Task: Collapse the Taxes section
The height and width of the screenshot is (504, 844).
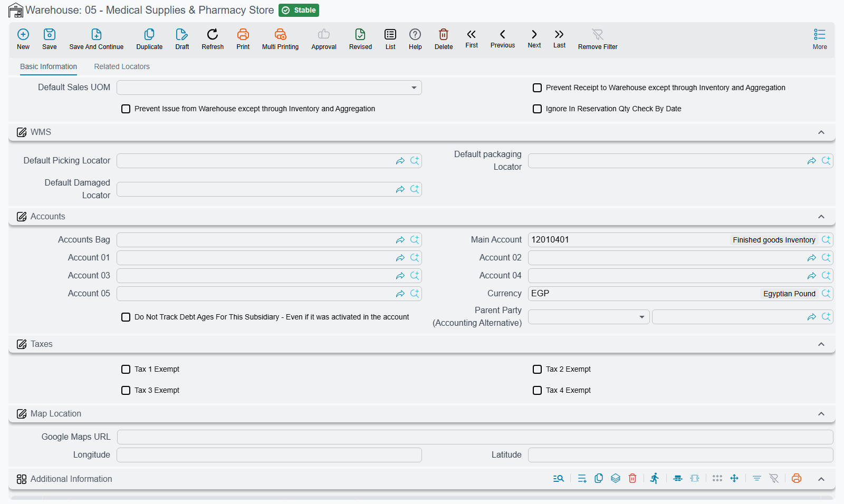Action: [x=821, y=344]
